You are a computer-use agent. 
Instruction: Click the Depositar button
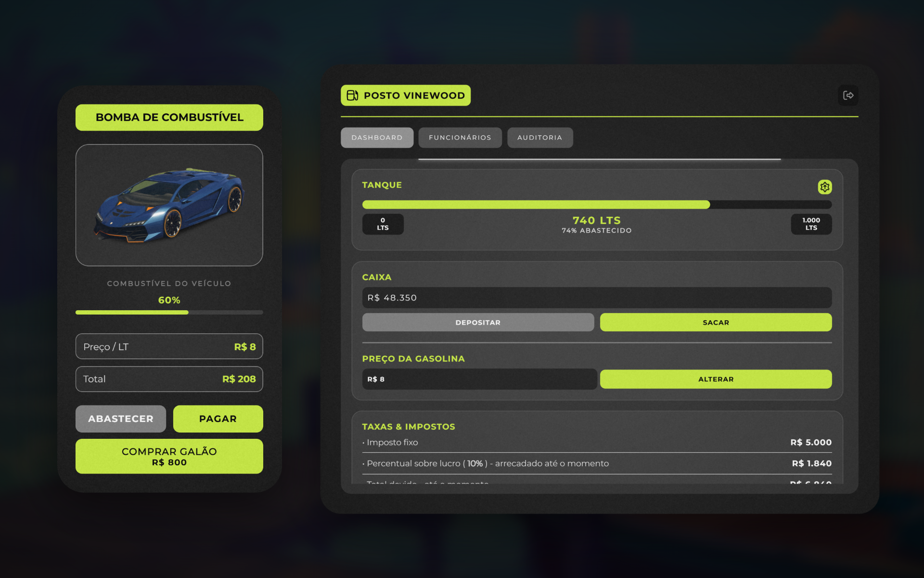click(478, 322)
